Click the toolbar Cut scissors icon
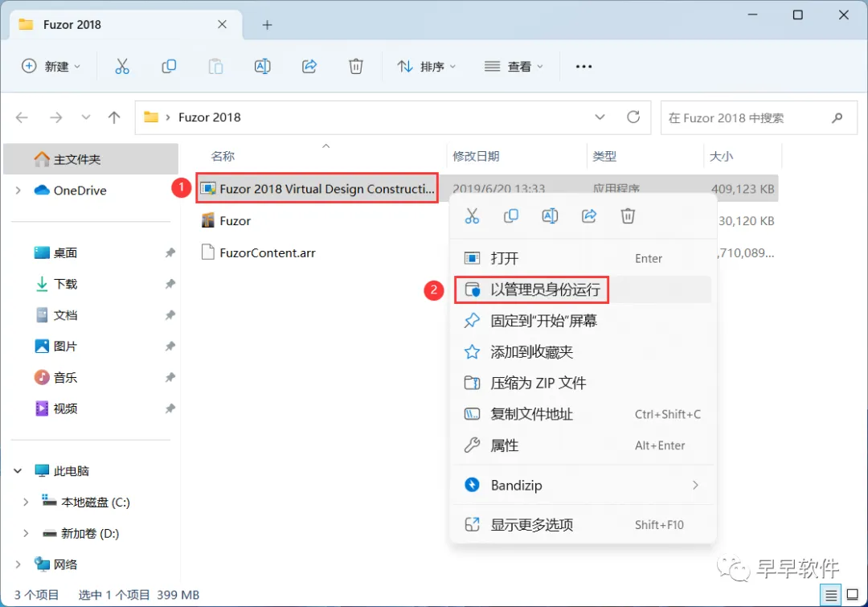868x607 pixels. [x=122, y=67]
